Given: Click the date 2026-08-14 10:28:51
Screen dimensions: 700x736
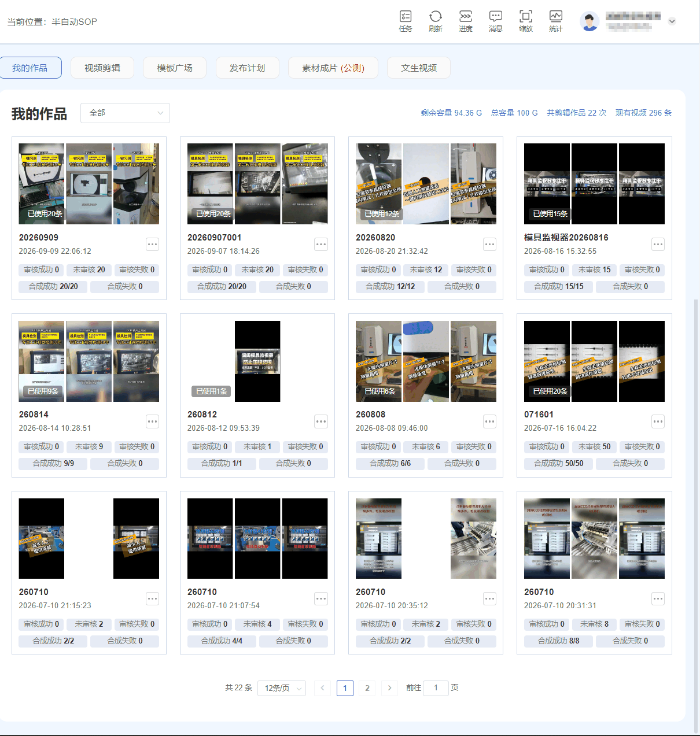Looking at the screenshot, I should (55, 428).
